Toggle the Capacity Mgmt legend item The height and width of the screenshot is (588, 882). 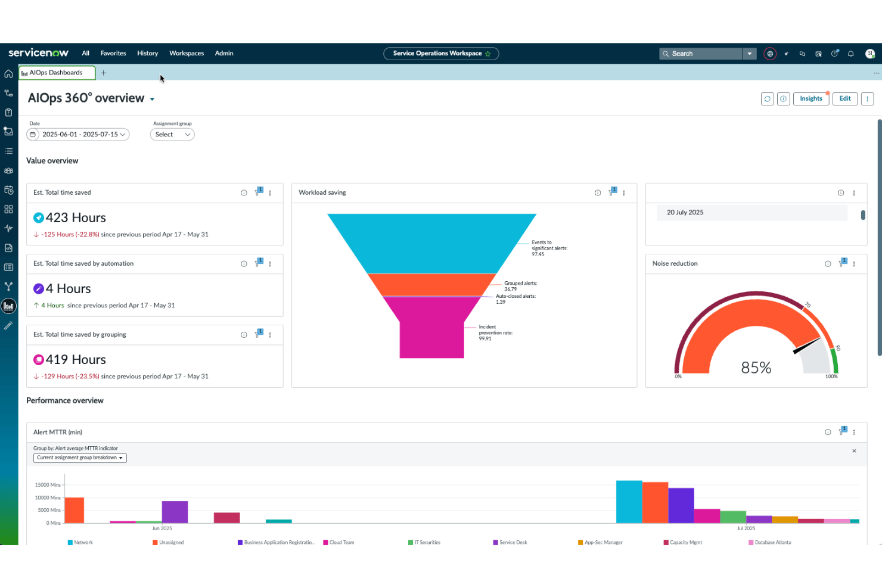click(x=683, y=543)
